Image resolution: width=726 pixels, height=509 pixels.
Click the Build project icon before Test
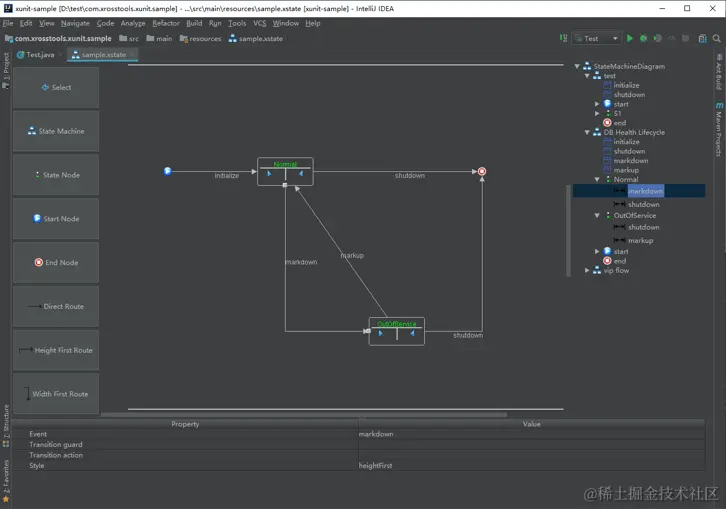(x=563, y=38)
